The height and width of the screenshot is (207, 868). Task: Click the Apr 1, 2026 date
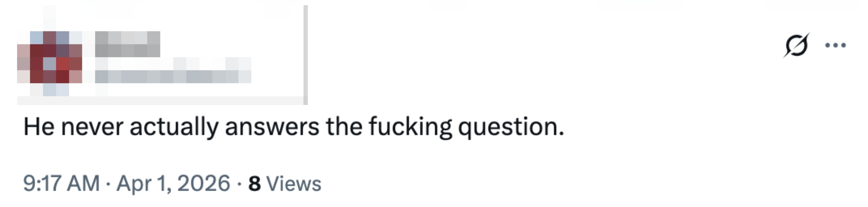click(x=173, y=184)
